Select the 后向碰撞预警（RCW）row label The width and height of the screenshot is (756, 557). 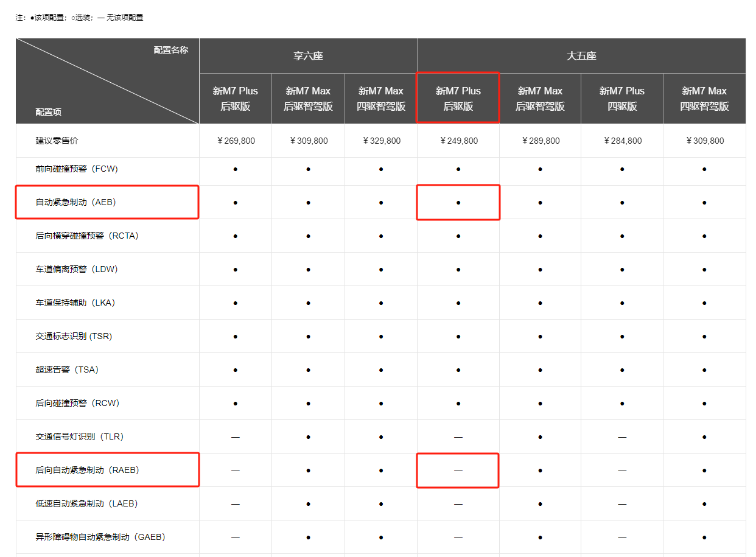pyautogui.click(x=77, y=403)
